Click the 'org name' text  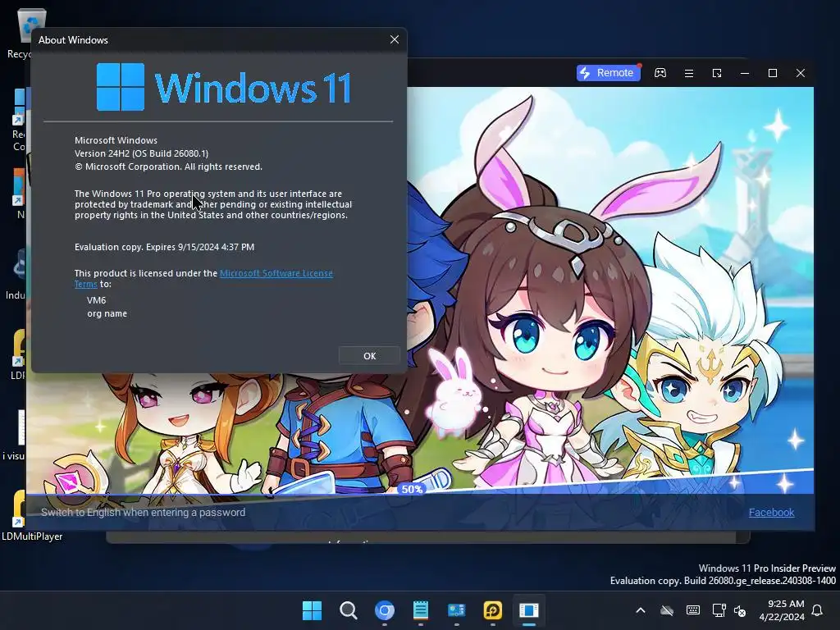pyautogui.click(x=107, y=313)
